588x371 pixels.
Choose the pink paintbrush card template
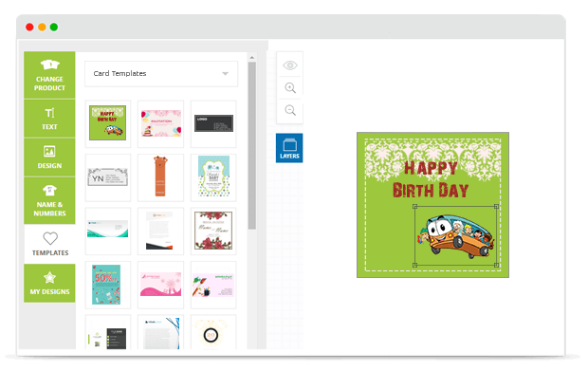pos(213,285)
